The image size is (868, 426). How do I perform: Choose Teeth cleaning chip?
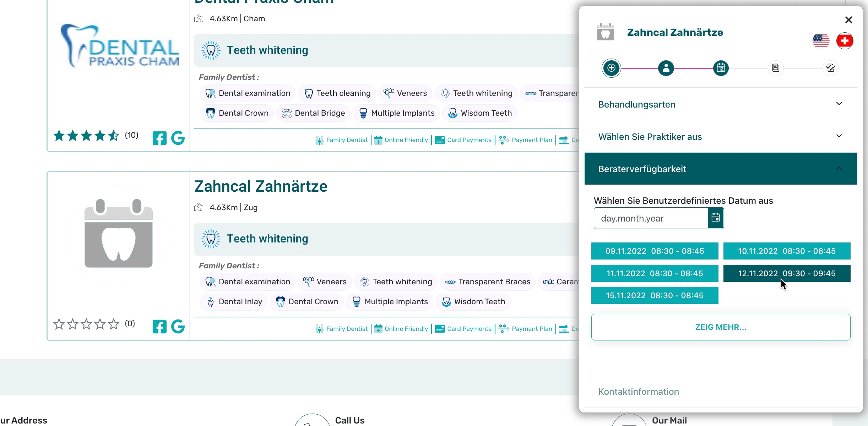pyautogui.click(x=337, y=93)
